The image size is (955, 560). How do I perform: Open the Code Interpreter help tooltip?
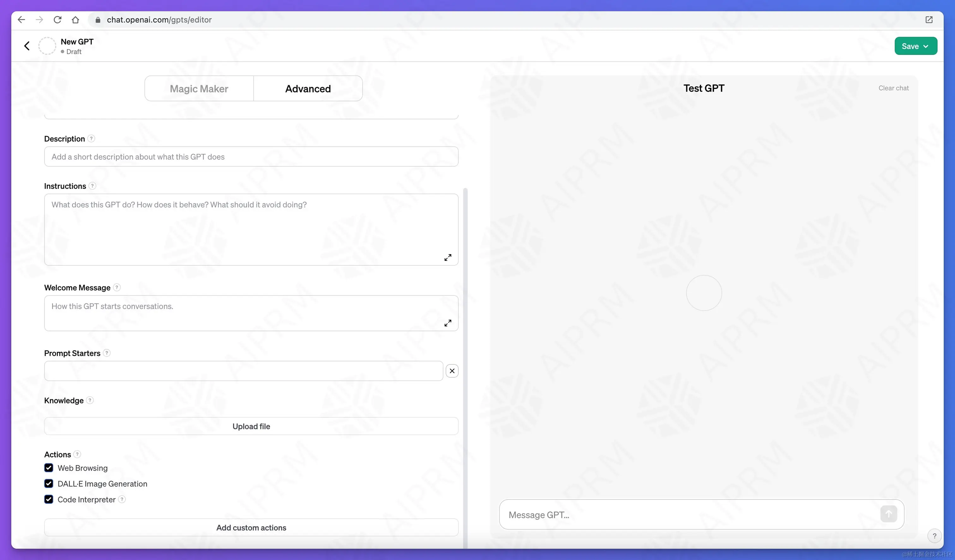point(122,499)
